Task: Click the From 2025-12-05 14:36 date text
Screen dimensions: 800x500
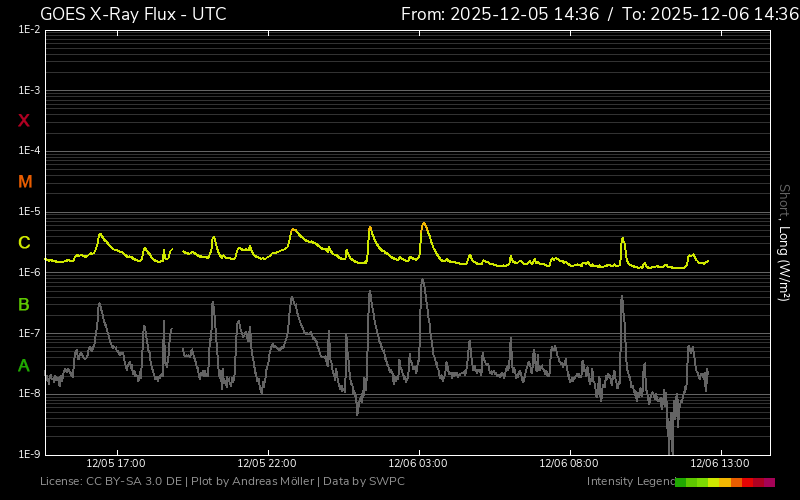Action: click(x=500, y=14)
